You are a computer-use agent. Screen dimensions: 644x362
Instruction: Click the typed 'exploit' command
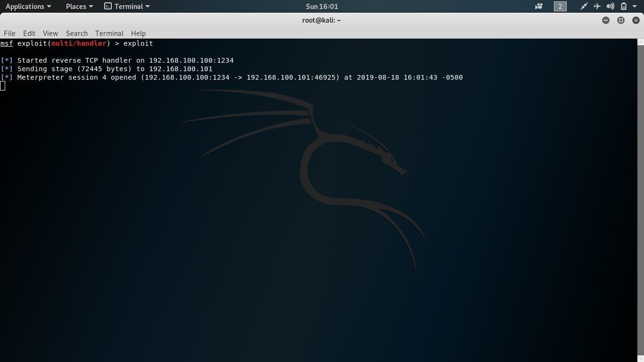click(138, 43)
